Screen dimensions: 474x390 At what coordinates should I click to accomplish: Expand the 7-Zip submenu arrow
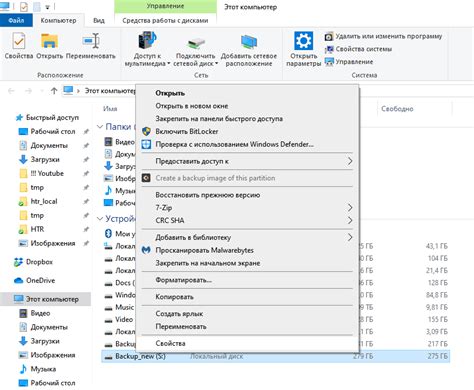[x=350, y=208]
